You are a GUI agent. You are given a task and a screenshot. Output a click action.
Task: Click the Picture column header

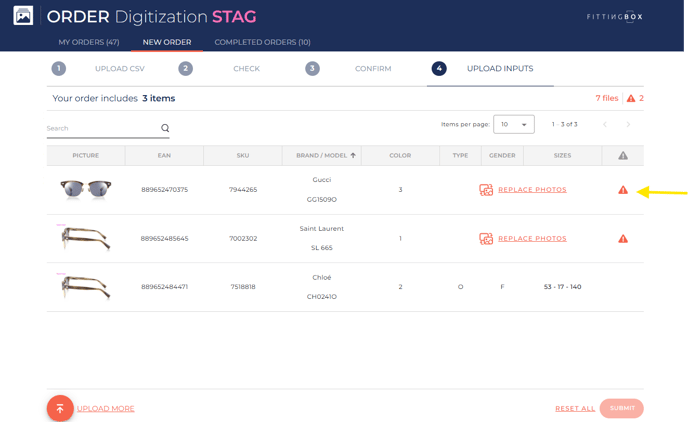pos(86,155)
